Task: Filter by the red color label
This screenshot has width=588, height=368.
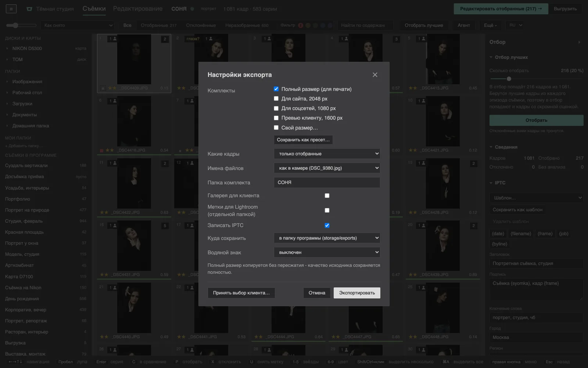Action: 301,25
